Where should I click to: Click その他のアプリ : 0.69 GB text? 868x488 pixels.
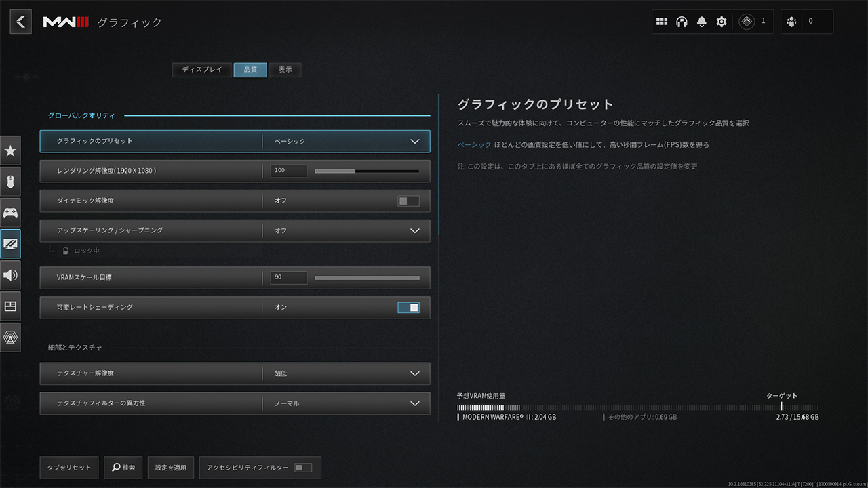(642, 418)
